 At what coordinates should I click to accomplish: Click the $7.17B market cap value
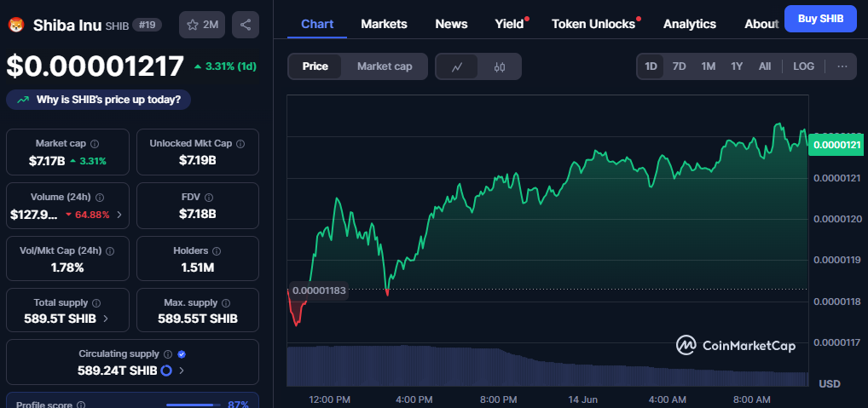click(47, 162)
